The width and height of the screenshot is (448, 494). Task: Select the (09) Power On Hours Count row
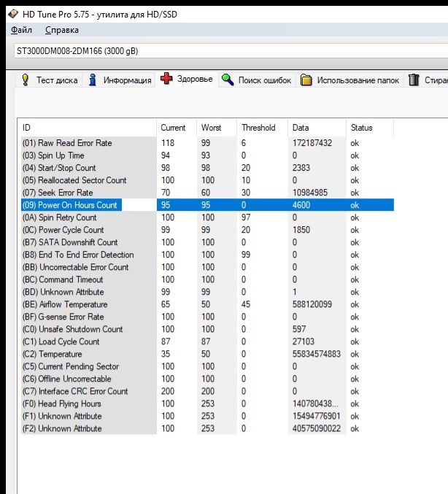[x=207, y=205]
